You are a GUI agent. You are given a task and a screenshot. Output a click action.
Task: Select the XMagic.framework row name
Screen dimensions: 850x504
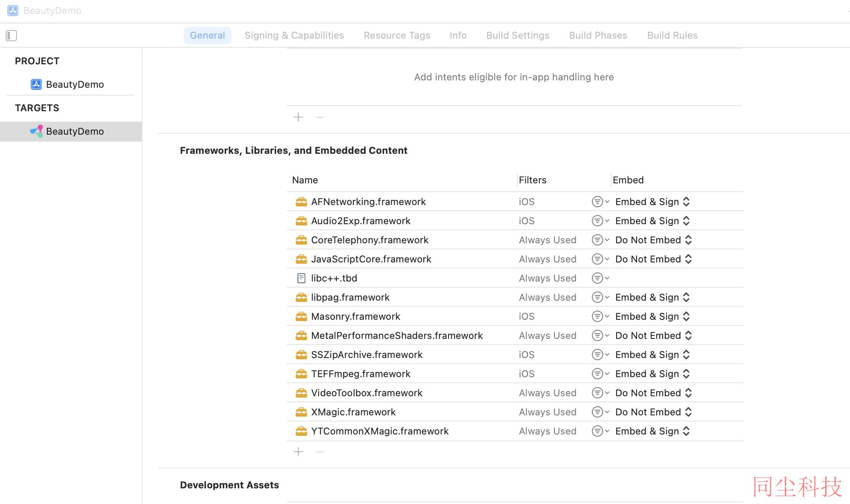tap(353, 412)
